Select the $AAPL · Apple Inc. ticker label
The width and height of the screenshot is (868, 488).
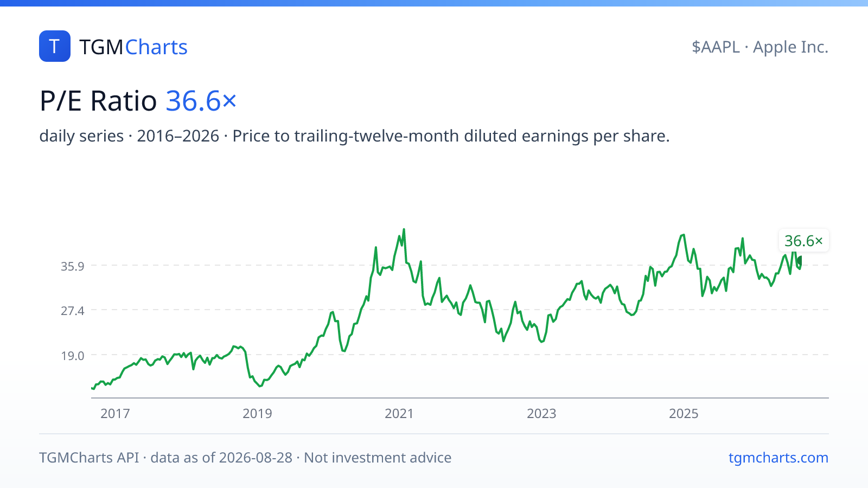(x=760, y=47)
